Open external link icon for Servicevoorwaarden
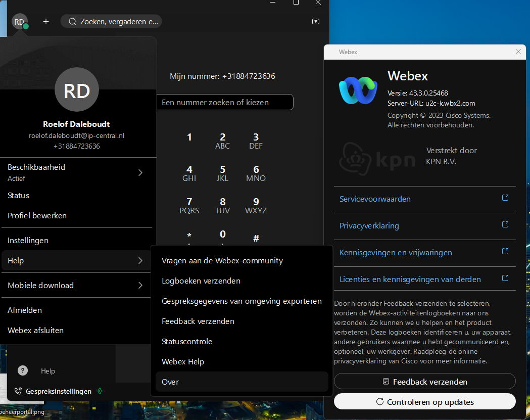 [505, 198]
